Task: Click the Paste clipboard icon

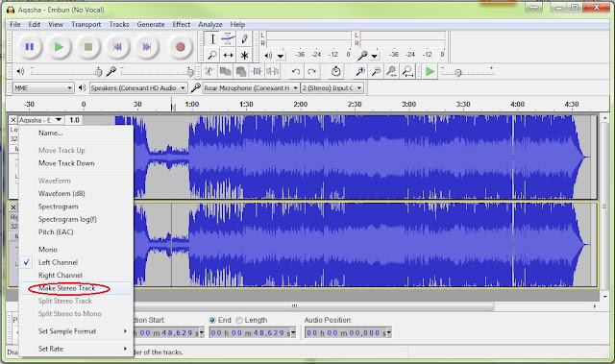Action: point(241,71)
